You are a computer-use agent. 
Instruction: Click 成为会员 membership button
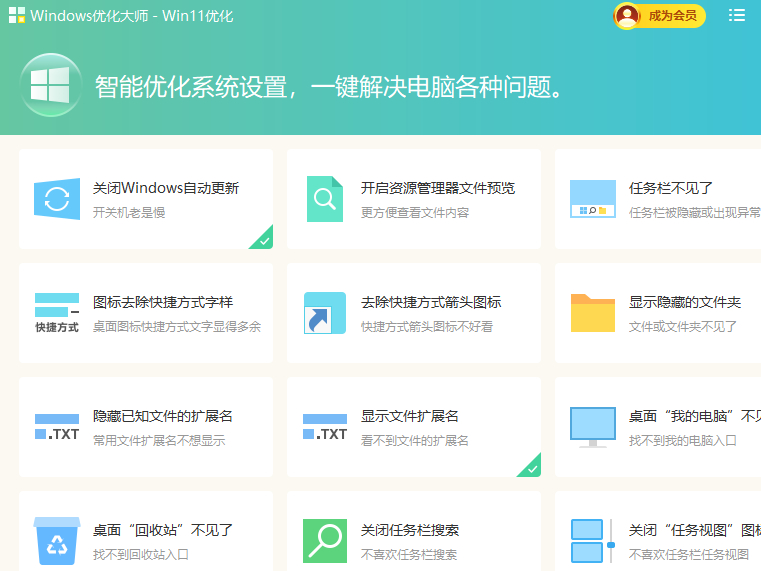tap(659, 16)
